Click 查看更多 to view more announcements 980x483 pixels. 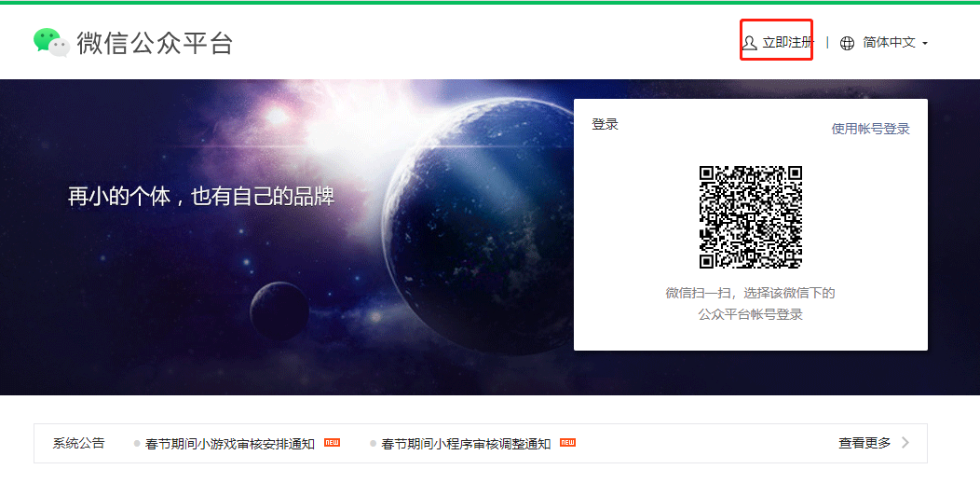(x=864, y=443)
